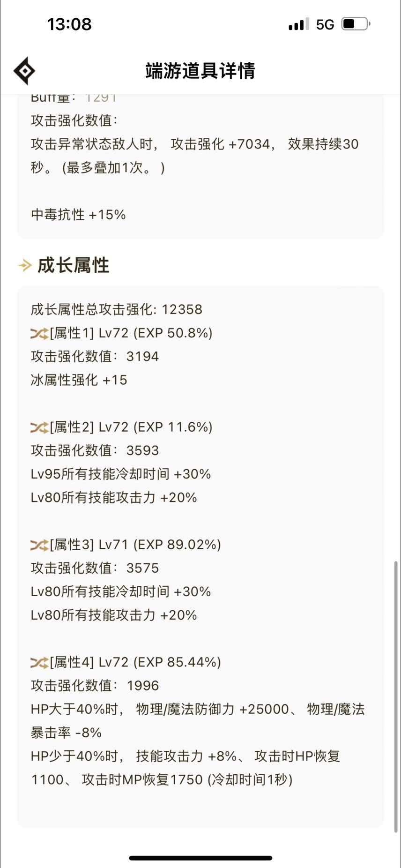Tap the 端游道具详情 page title

(200, 71)
